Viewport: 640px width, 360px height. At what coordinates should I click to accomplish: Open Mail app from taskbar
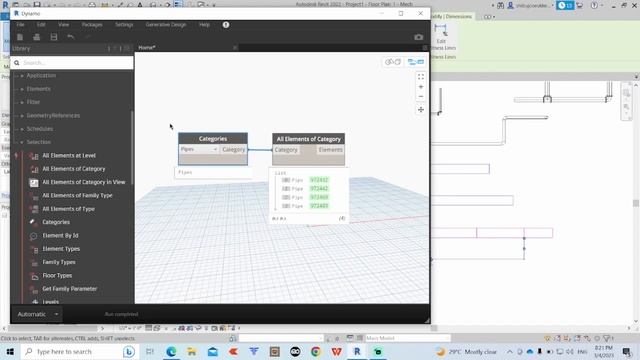[213, 351]
